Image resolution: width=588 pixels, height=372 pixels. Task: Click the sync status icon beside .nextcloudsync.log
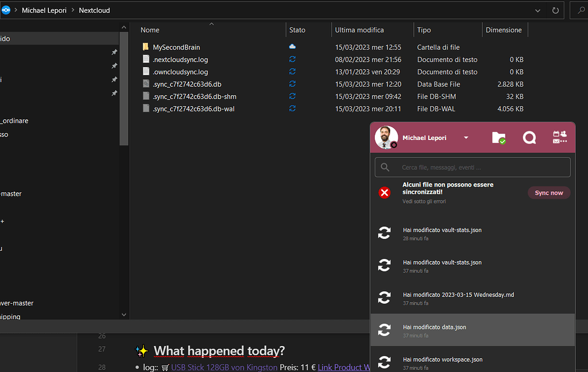(x=292, y=59)
